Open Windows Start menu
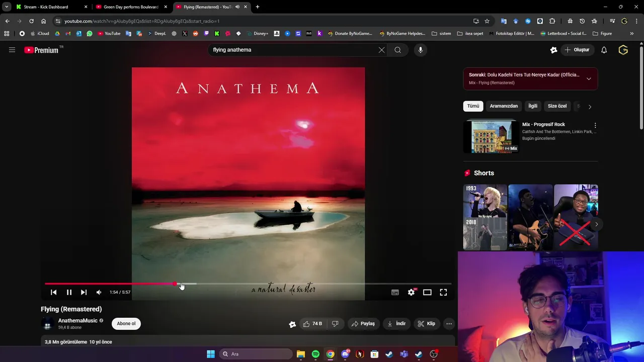This screenshot has width=644, height=362. [211, 354]
